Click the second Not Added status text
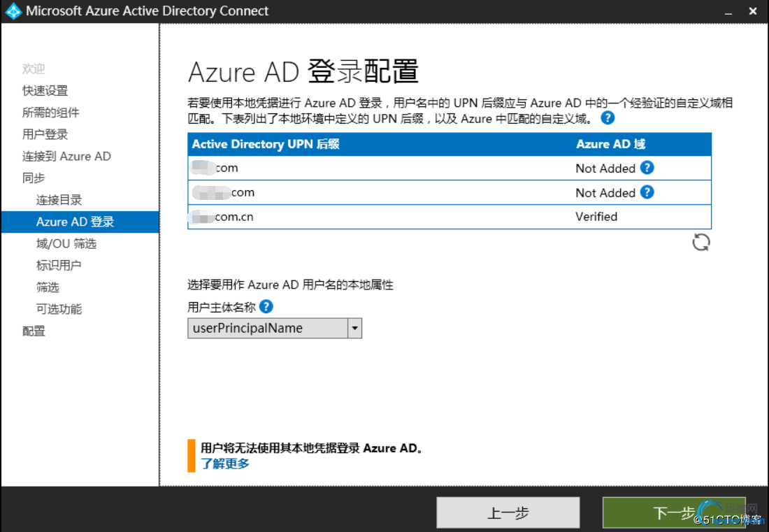Screen dimensions: 769x532 pos(605,193)
